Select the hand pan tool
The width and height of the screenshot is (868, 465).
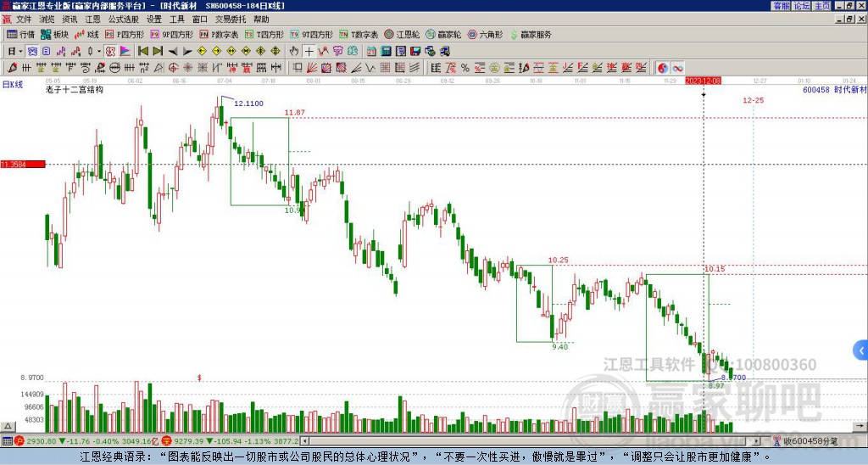coord(294,51)
